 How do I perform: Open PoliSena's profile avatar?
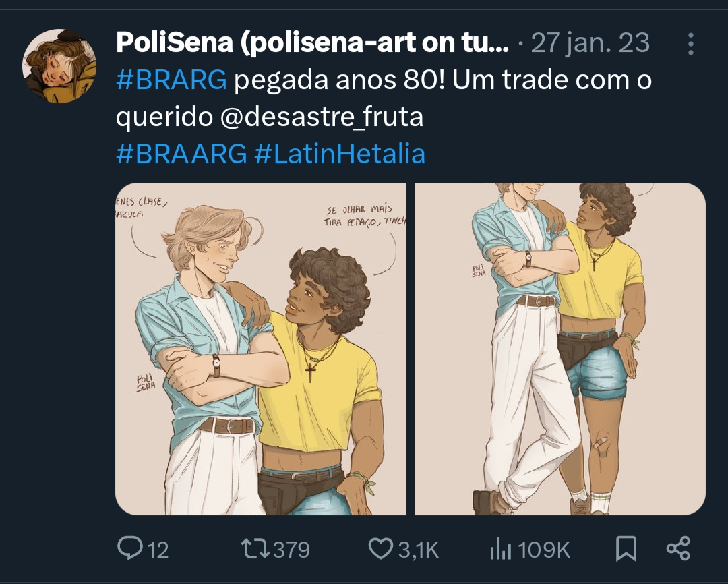coord(59,65)
